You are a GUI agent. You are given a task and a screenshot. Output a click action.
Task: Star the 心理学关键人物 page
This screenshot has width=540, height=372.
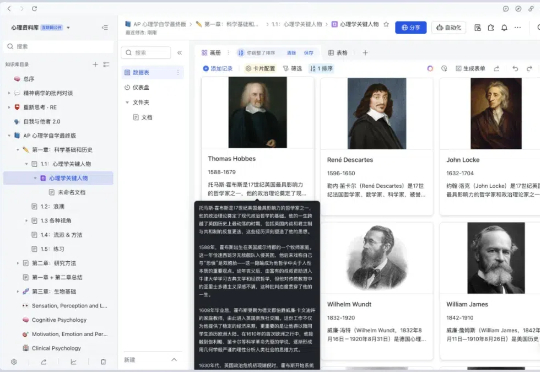tap(386, 24)
